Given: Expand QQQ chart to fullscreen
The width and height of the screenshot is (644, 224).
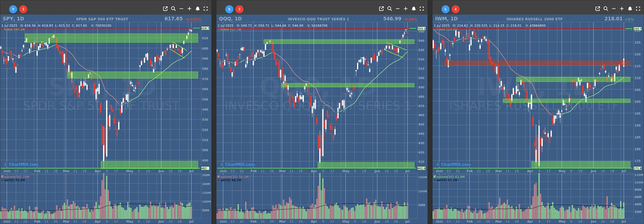Looking at the screenshot, I should pyautogui.click(x=422, y=8).
